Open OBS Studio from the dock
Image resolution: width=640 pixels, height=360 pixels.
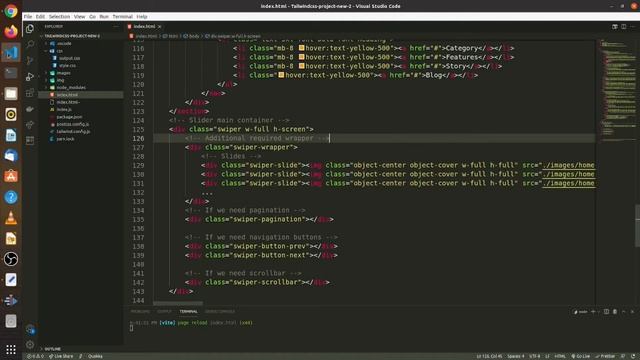(x=11, y=259)
